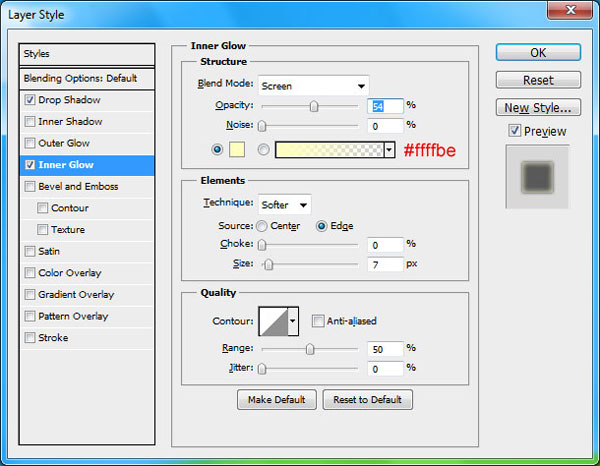Uncheck the Inner Glow checkbox
The height and width of the screenshot is (466, 600).
[30, 165]
